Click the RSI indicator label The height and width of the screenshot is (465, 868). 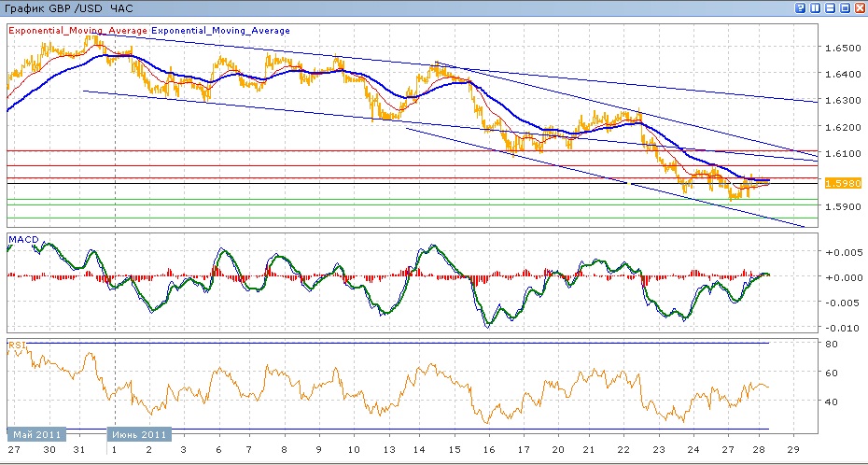17,345
